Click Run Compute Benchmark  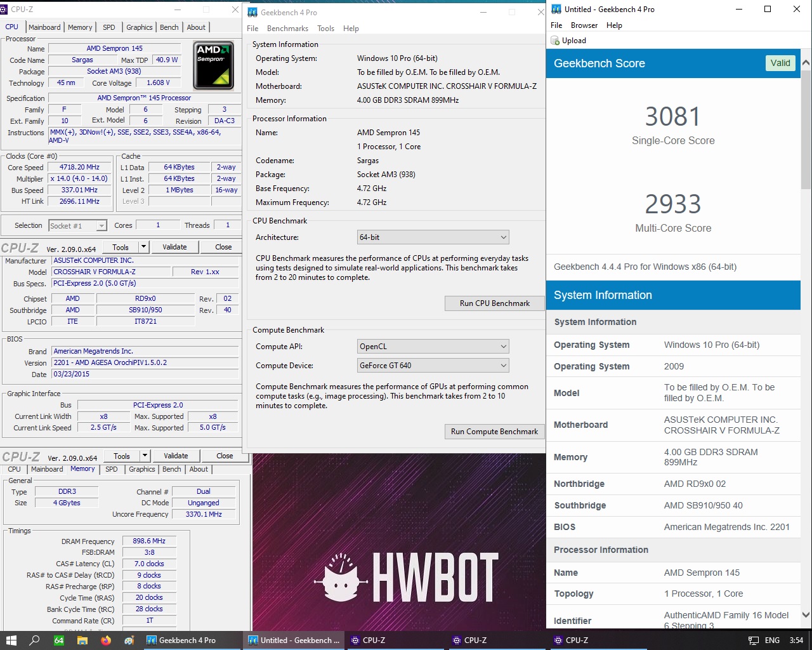[x=494, y=431]
